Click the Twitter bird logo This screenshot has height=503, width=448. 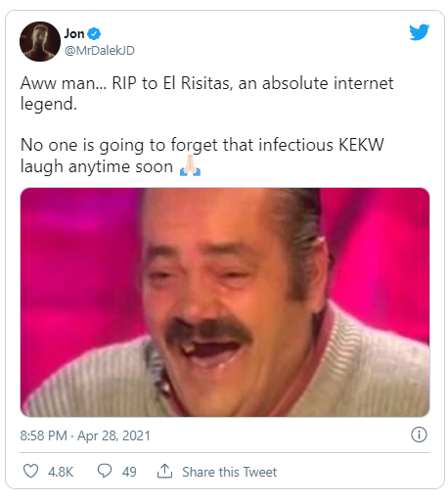(419, 31)
